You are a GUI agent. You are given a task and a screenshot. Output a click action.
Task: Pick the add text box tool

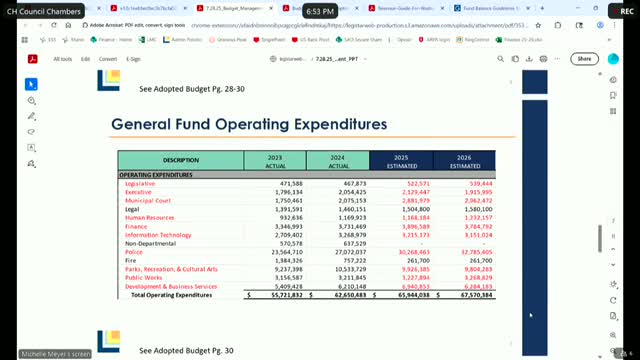(31, 148)
